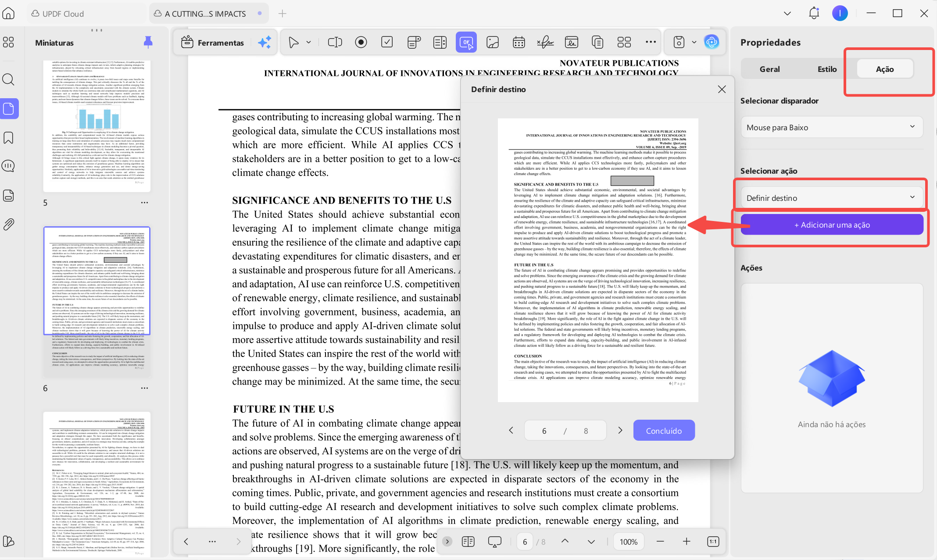Open the form fields sidebar panel
This screenshot has height=560, width=937.
[x=8, y=196]
